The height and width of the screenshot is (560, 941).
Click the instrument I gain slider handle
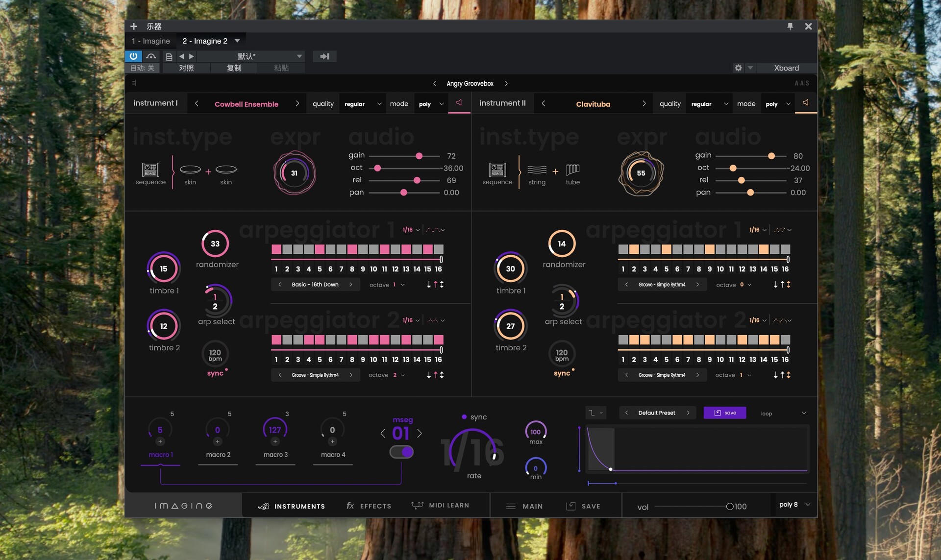(419, 156)
